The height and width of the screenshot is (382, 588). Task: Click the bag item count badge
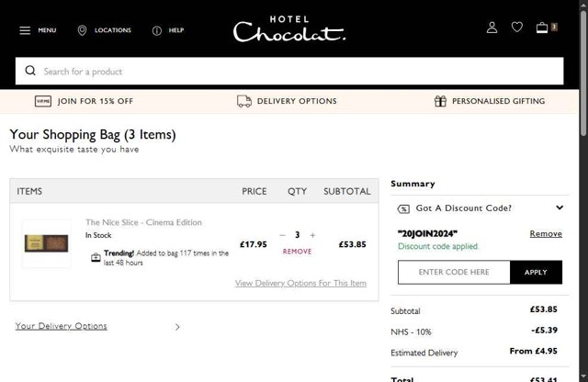tap(554, 27)
